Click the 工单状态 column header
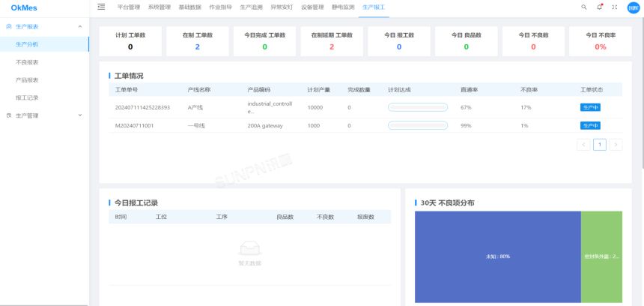 tap(592, 90)
